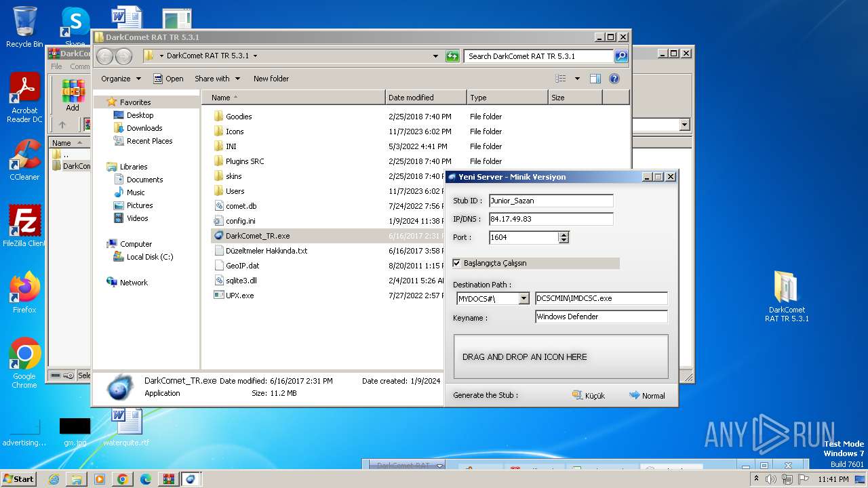Select the Goodies folder
The height and width of the screenshot is (488, 868).
point(239,117)
